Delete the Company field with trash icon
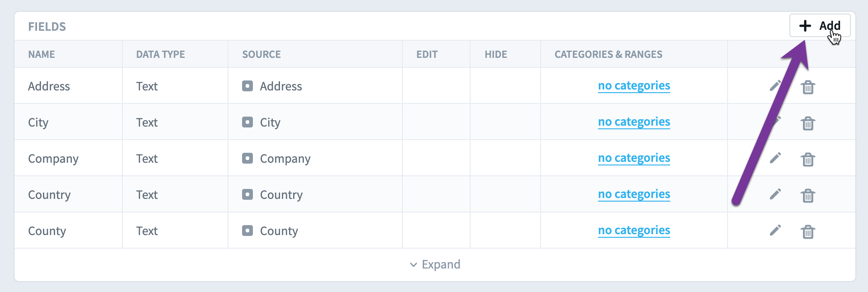The image size is (868, 292). pyautogui.click(x=808, y=159)
